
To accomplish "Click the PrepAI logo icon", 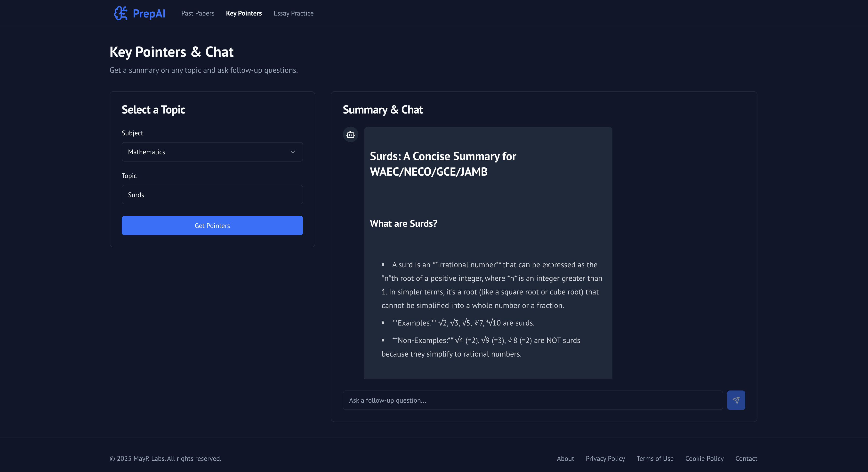I will (x=121, y=13).
